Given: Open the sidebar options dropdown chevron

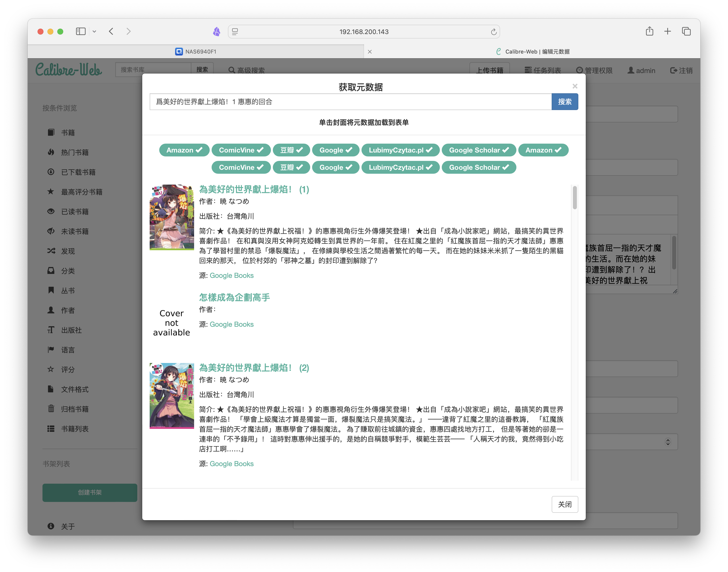Looking at the screenshot, I should coord(95,32).
